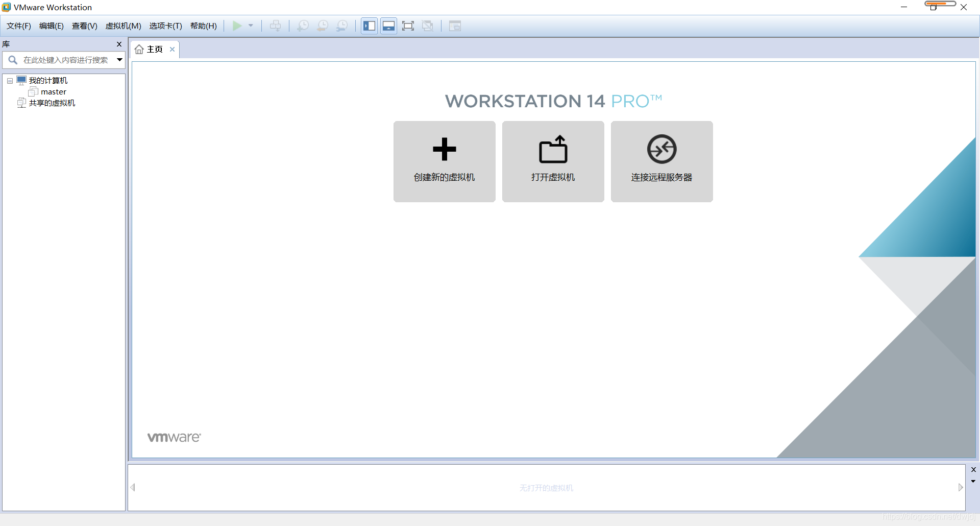Click thumbnail bar right arrow
The height and width of the screenshot is (526, 980).
coord(961,487)
